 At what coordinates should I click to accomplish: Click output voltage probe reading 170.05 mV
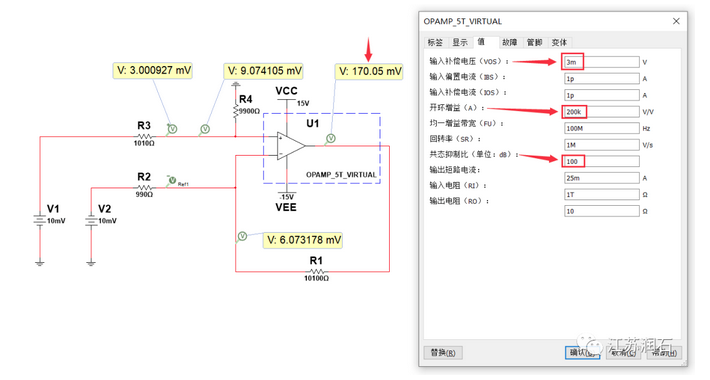pyautogui.click(x=331, y=139)
